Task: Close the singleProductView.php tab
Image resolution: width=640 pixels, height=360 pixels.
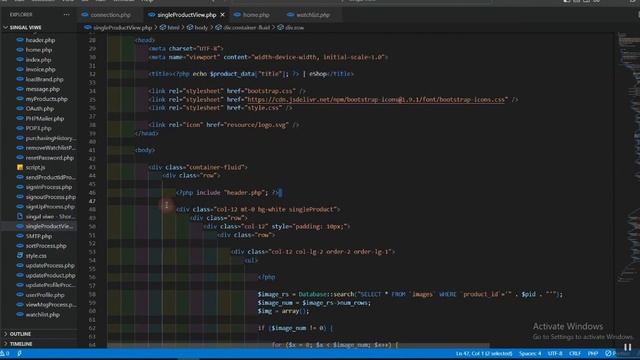Action: [222, 15]
